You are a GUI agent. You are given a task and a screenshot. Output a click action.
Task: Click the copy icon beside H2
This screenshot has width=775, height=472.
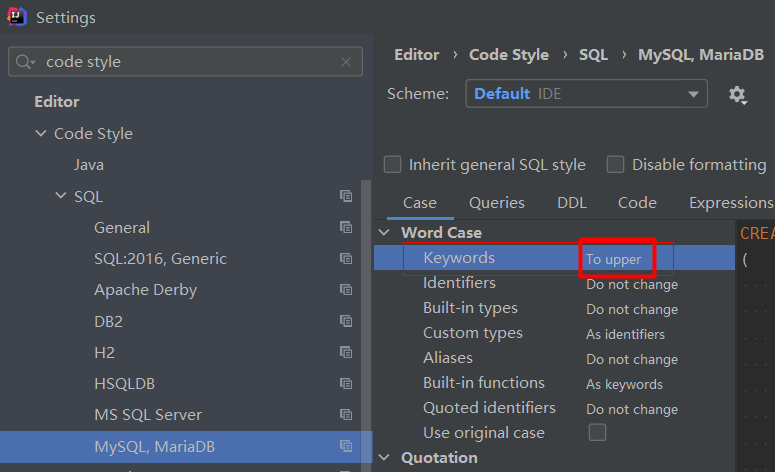(346, 352)
